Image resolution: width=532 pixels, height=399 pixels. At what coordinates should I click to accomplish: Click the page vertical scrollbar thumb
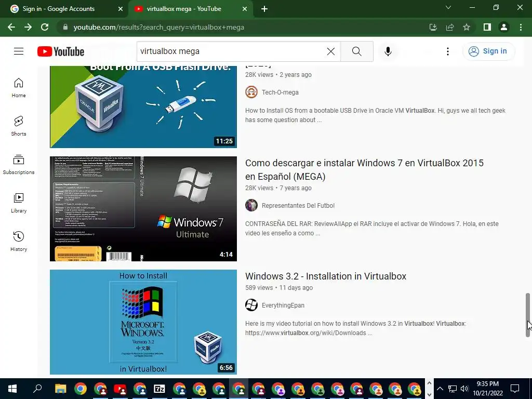click(x=528, y=315)
